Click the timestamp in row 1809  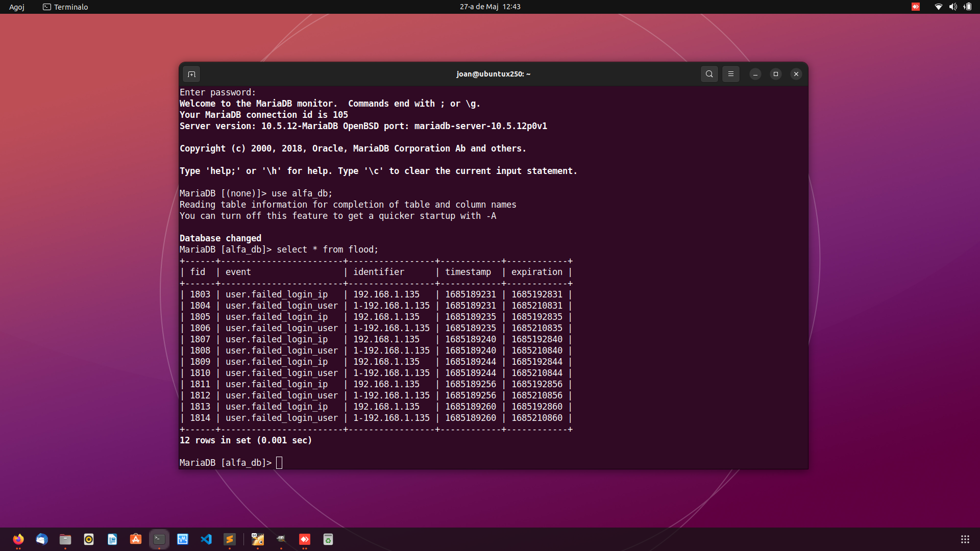pos(471,362)
